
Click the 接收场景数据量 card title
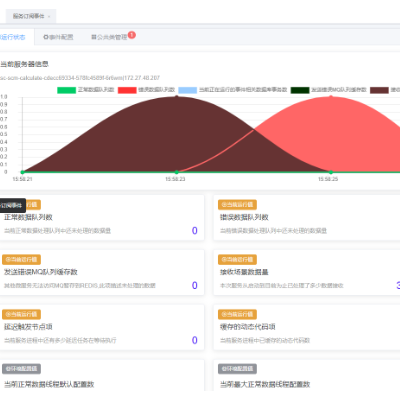244,272
